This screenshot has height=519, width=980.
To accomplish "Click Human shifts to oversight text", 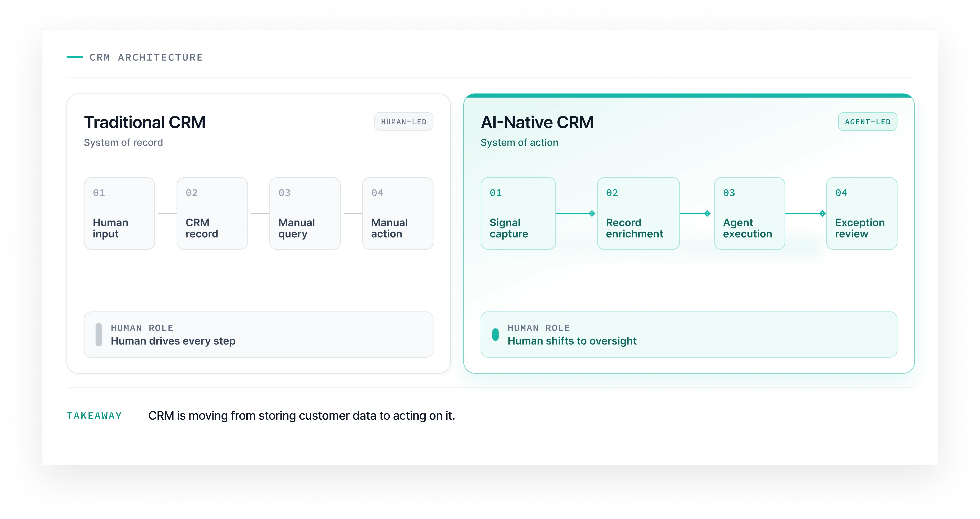I will coord(572,341).
